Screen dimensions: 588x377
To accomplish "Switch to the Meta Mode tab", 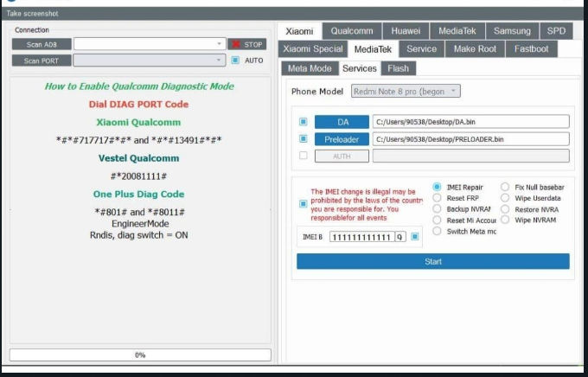I will pos(310,68).
